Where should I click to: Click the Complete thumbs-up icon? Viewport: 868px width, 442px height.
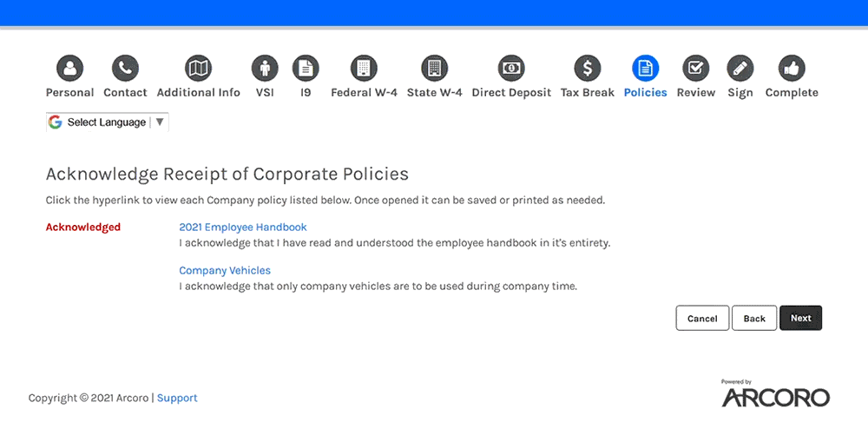[792, 68]
